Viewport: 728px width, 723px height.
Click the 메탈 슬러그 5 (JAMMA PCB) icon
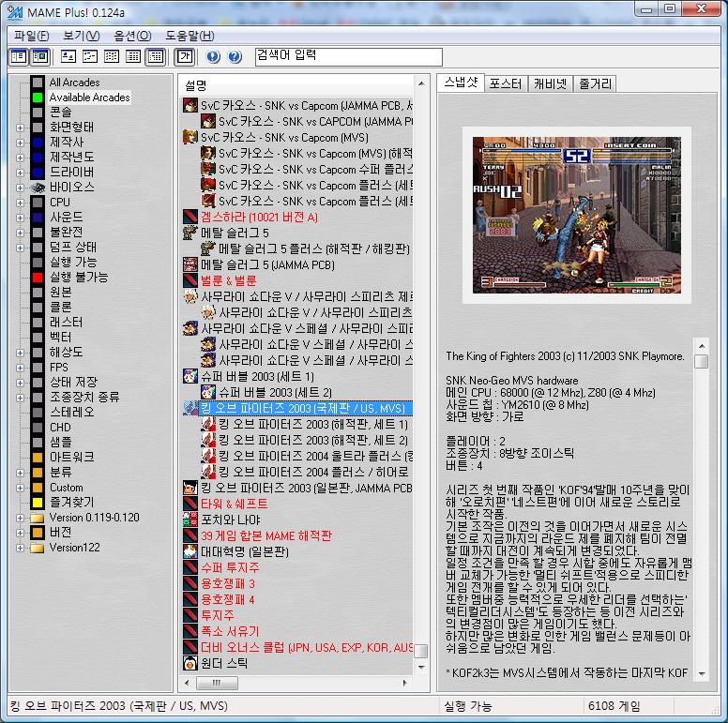pyautogui.click(x=190, y=264)
